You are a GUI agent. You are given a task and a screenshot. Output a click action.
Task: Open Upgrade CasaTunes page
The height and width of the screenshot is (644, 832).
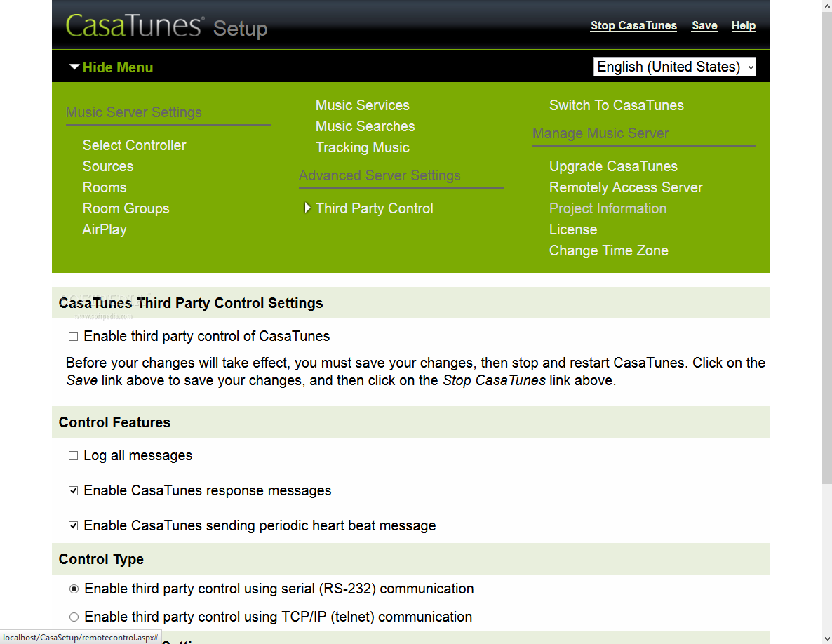pos(613,166)
